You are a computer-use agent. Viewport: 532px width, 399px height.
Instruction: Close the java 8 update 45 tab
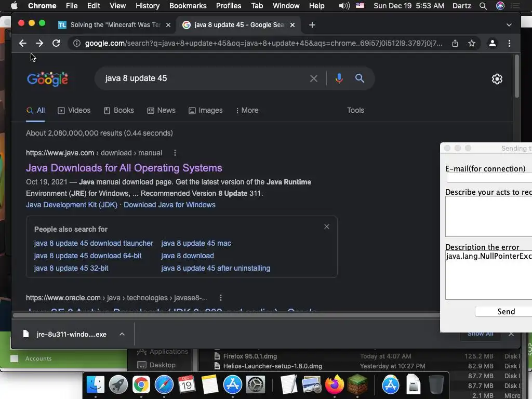point(292,25)
